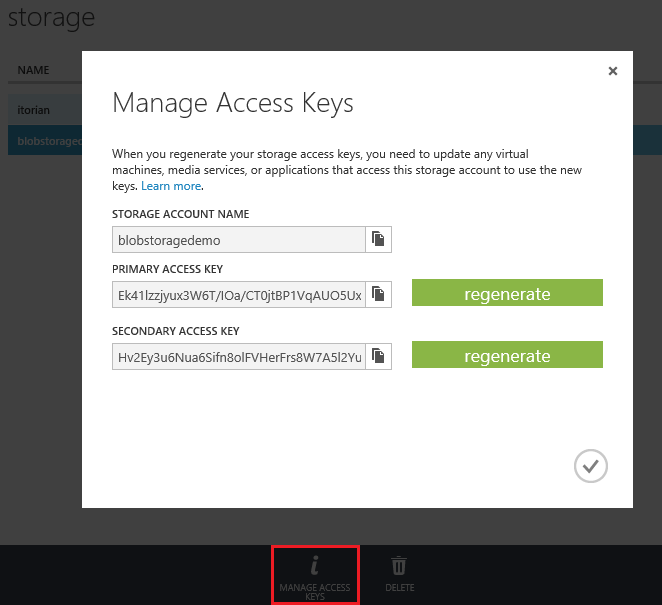Regenerate the secondary access key
662x605 pixels.
pyautogui.click(x=507, y=356)
